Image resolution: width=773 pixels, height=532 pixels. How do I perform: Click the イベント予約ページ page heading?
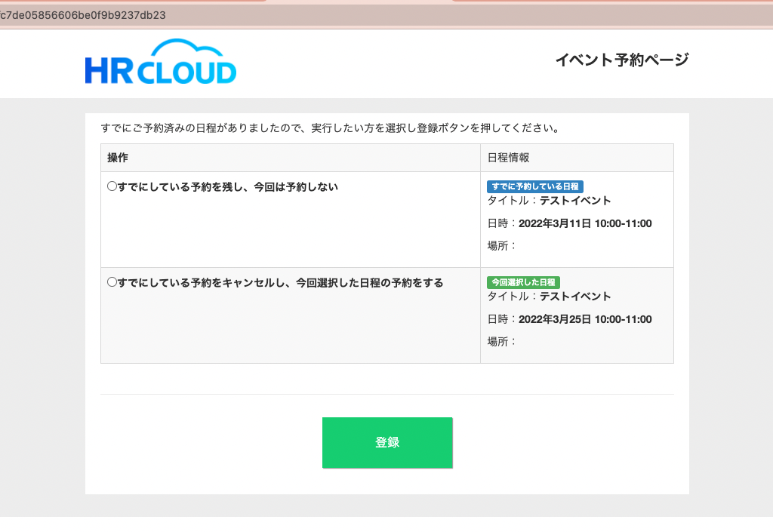tap(621, 60)
